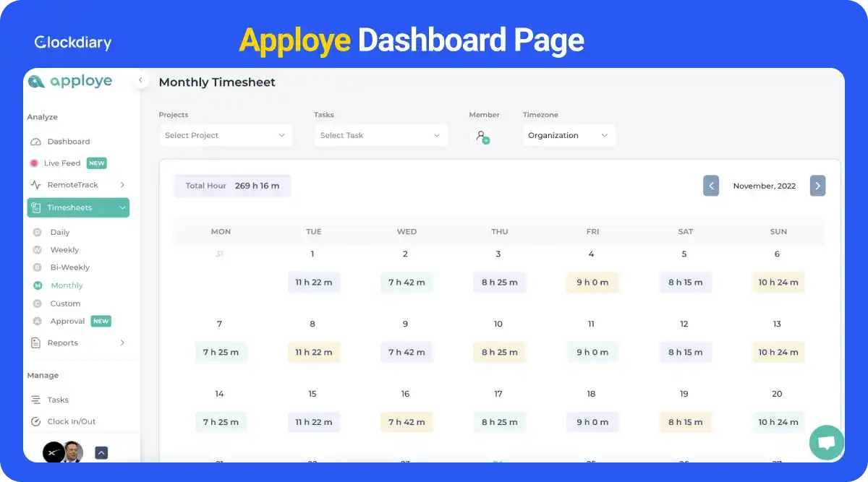Go to next month arrow
The width and height of the screenshot is (868, 482).
coord(817,186)
